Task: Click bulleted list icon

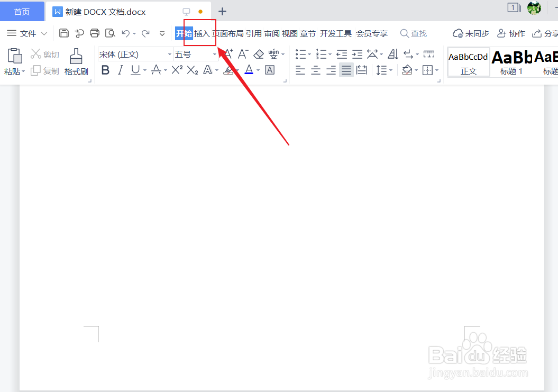Action: 301,54
